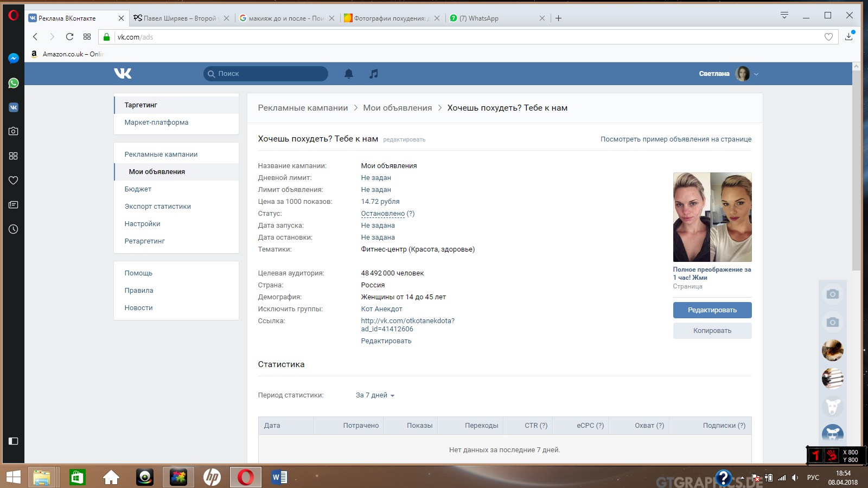
Task: Open Бюджет in the side menu
Action: click(176, 189)
